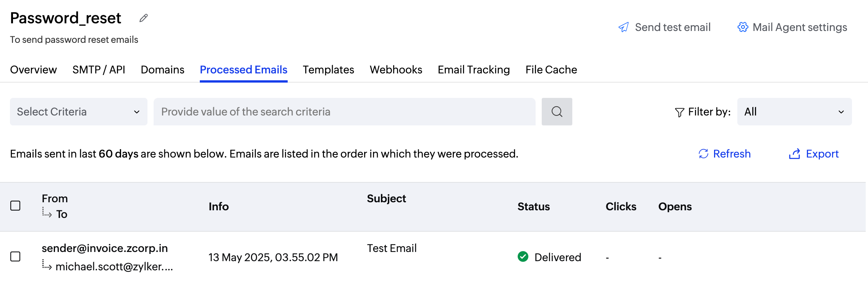Switch to the SMTP / API tab
The width and height of the screenshot is (868, 299).
[x=99, y=70]
